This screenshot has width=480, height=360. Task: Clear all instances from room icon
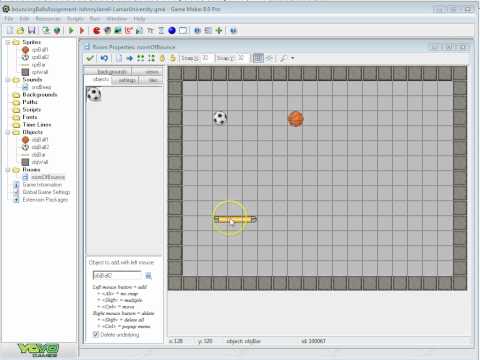coord(119,58)
